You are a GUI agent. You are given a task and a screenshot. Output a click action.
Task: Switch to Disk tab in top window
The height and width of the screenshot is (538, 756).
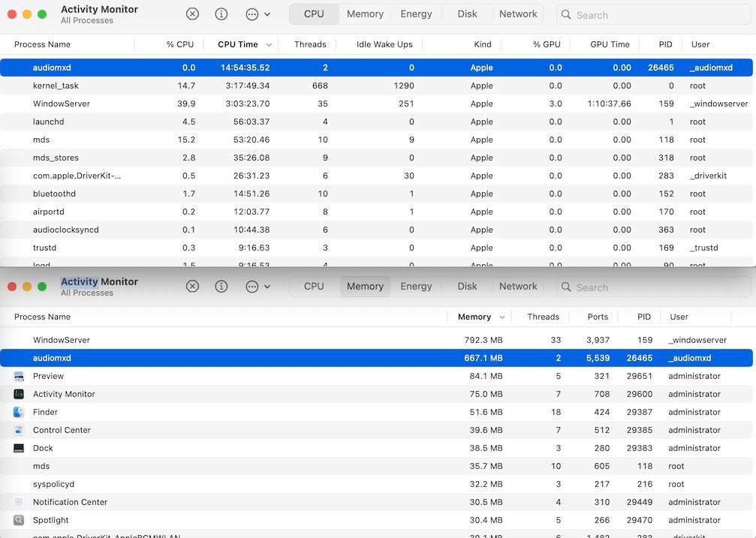pyautogui.click(x=467, y=14)
